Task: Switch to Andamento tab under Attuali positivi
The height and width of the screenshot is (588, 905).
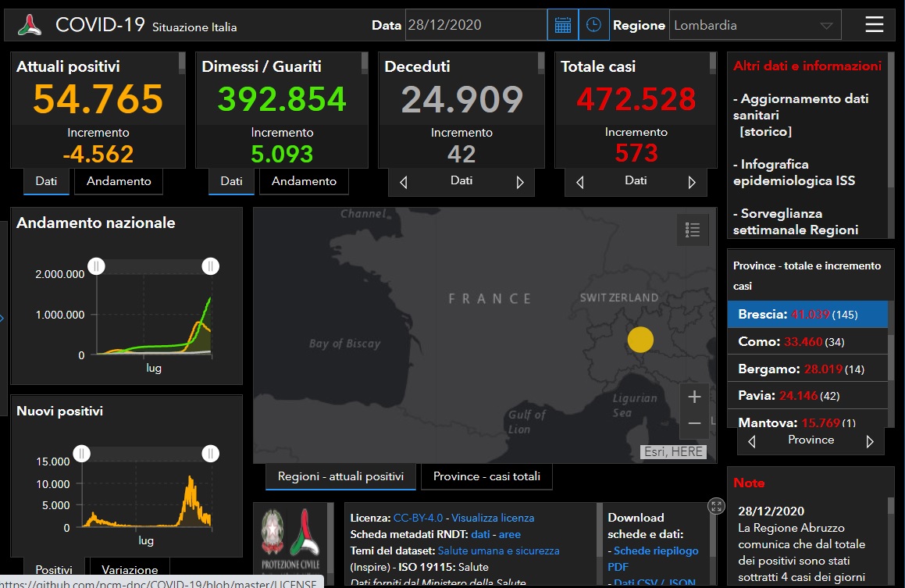Action: 119,181
